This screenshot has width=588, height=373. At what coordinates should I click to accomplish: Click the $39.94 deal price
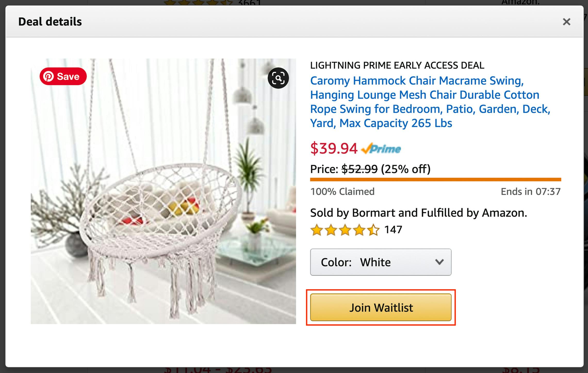334,148
